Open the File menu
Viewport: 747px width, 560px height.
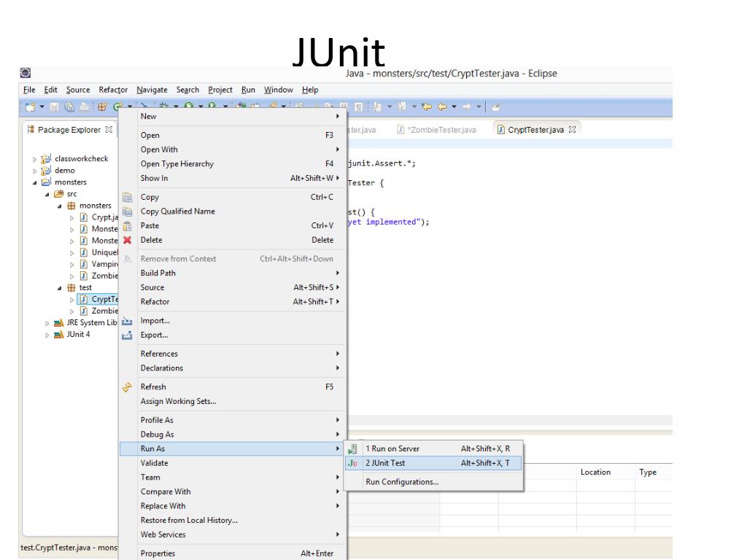tap(29, 90)
